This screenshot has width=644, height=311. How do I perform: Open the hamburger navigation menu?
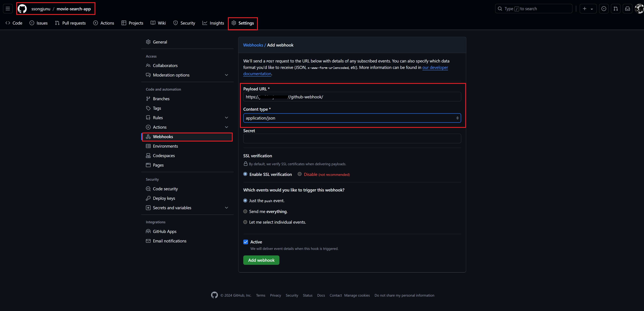(x=8, y=9)
